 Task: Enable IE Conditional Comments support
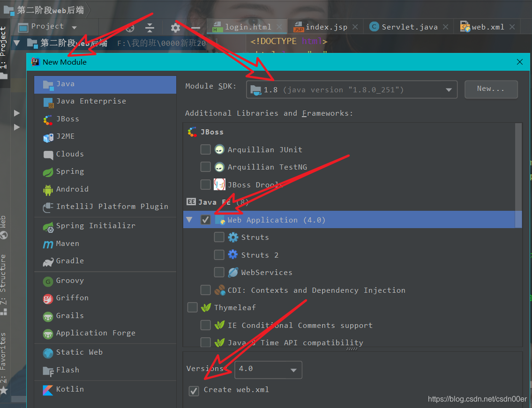[206, 325]
